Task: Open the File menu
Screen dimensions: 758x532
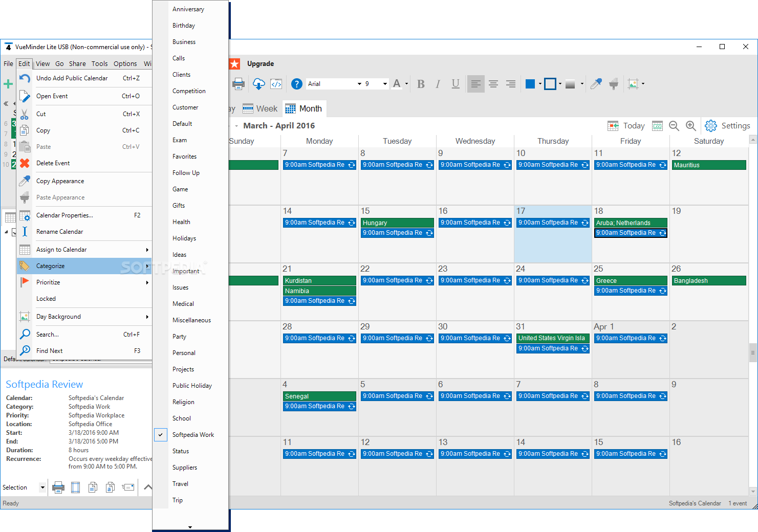Action: pos(8,64)
